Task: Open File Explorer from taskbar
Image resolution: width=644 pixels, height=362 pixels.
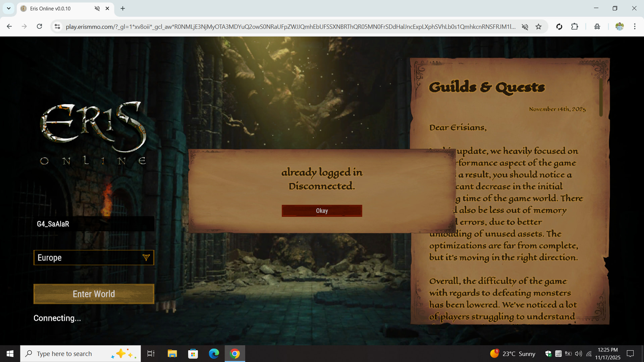Action: [x=172, y=354]
